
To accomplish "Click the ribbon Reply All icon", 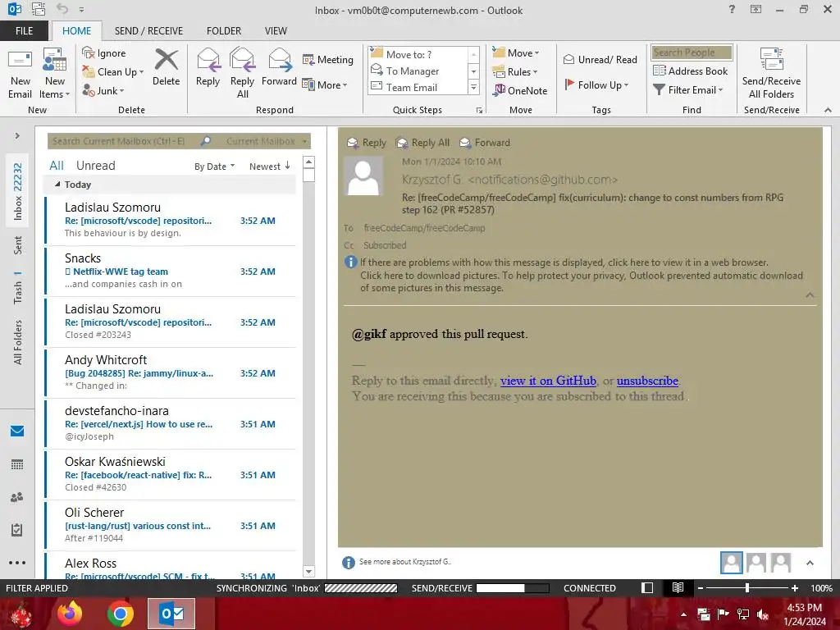I will [x=242, y=74].
